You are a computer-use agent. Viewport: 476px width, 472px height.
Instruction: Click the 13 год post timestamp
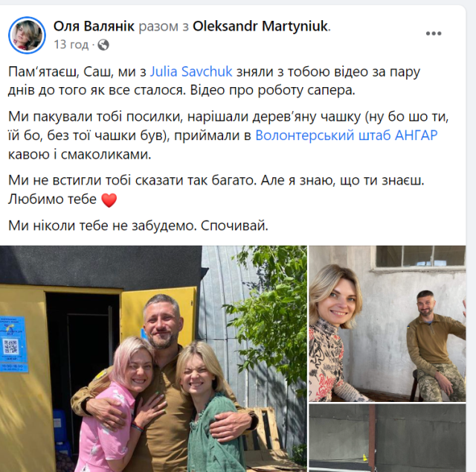(71, 45)
